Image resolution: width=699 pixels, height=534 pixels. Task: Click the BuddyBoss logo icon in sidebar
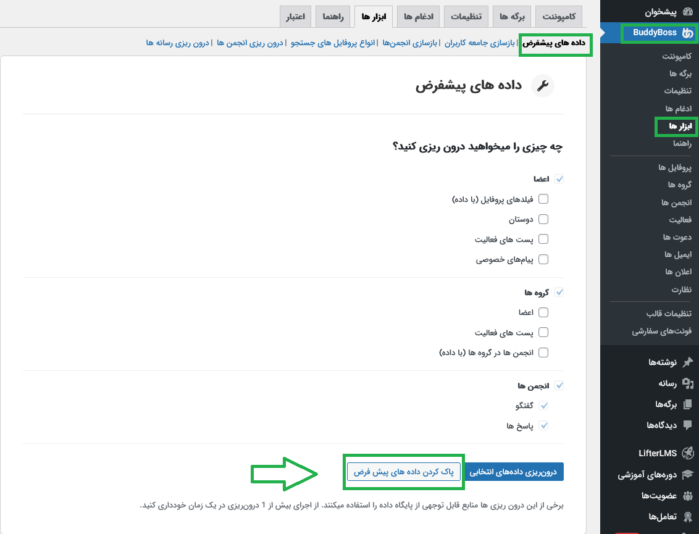(687, 34)
